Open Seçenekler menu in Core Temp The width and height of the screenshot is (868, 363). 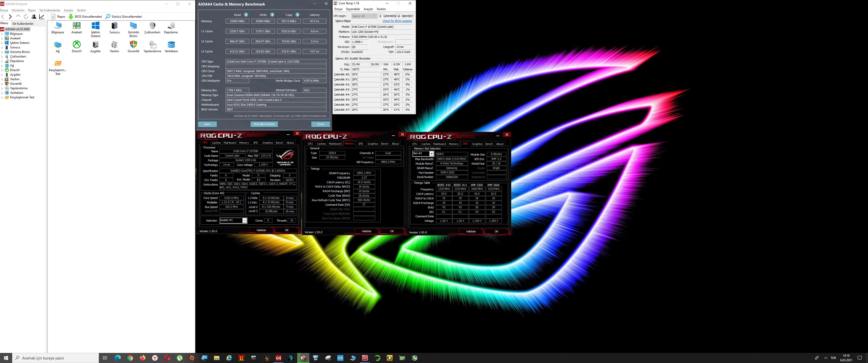click(353, 9)
